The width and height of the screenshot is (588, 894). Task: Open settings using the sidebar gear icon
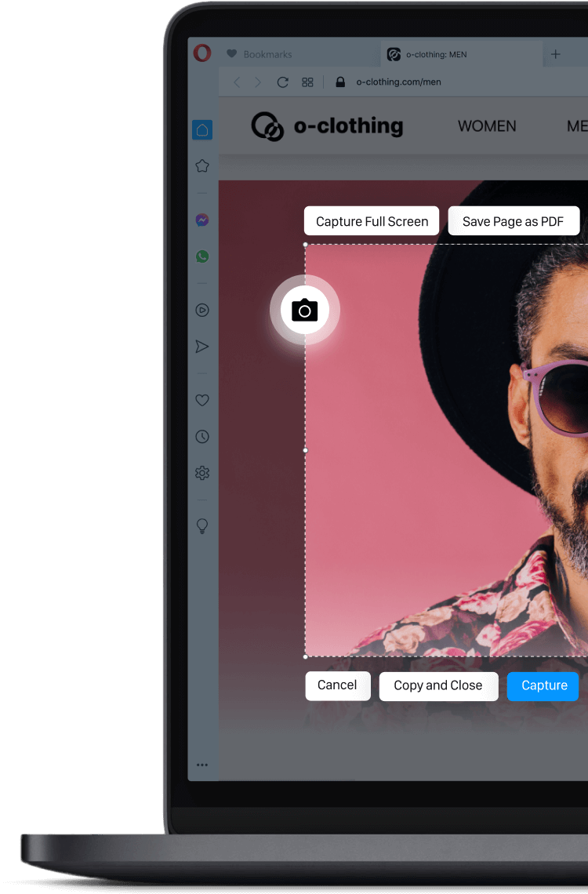pos(202,473)
